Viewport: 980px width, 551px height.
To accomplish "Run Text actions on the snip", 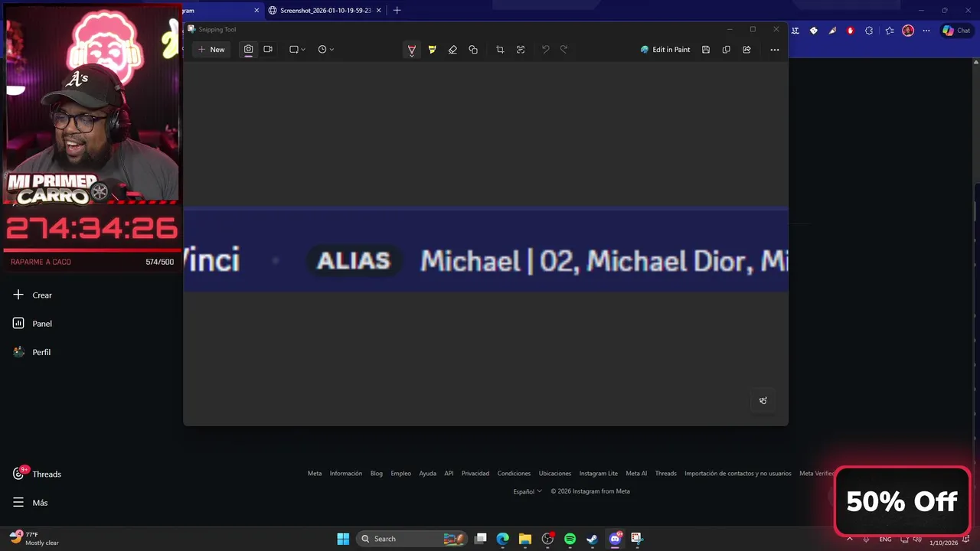I will point(521,50).
